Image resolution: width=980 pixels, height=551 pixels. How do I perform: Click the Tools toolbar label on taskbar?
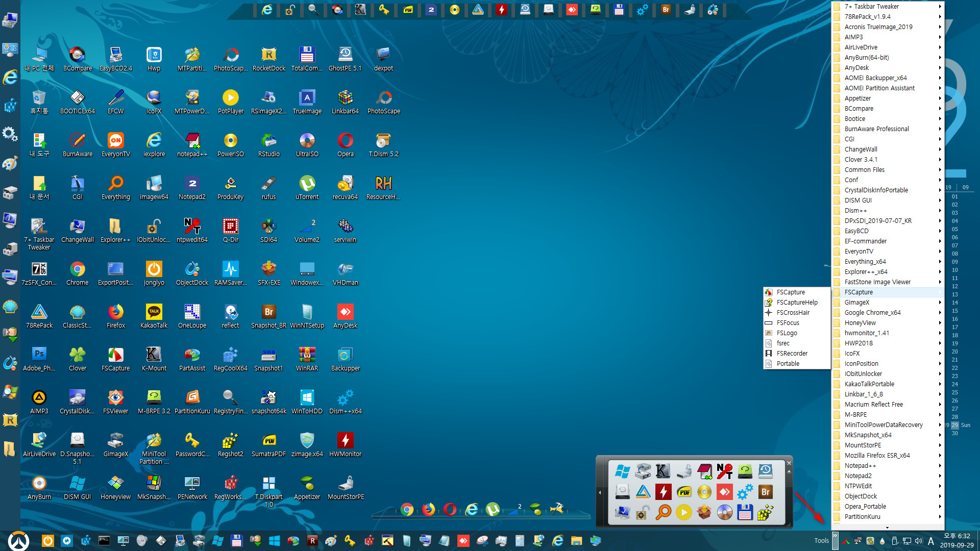821,541
